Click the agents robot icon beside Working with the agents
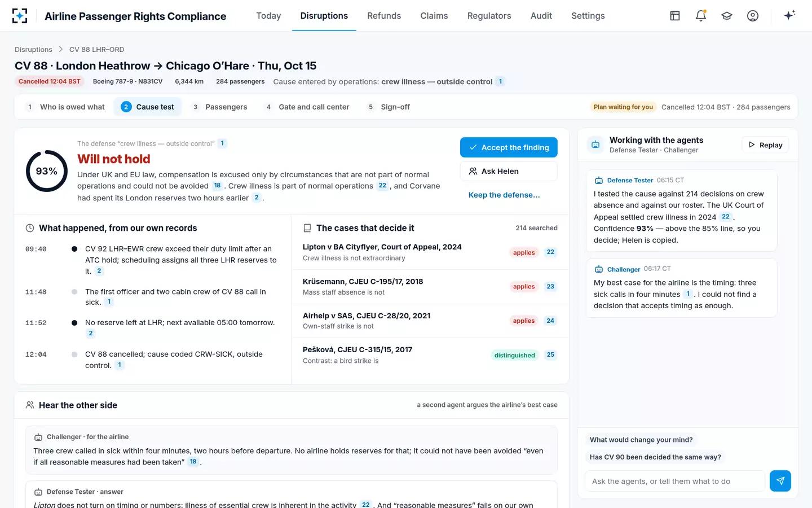 (x=595, y=144)
